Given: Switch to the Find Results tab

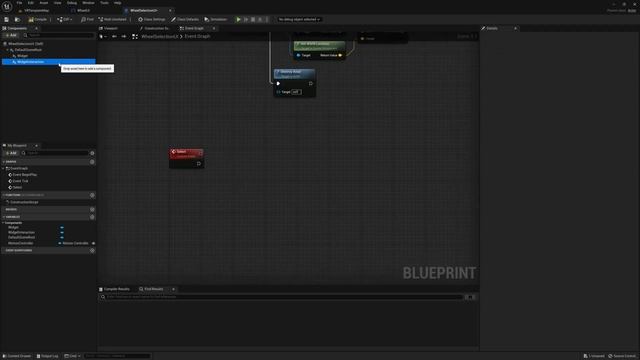Looking at the screenshot, I should [x=151, y=289].
